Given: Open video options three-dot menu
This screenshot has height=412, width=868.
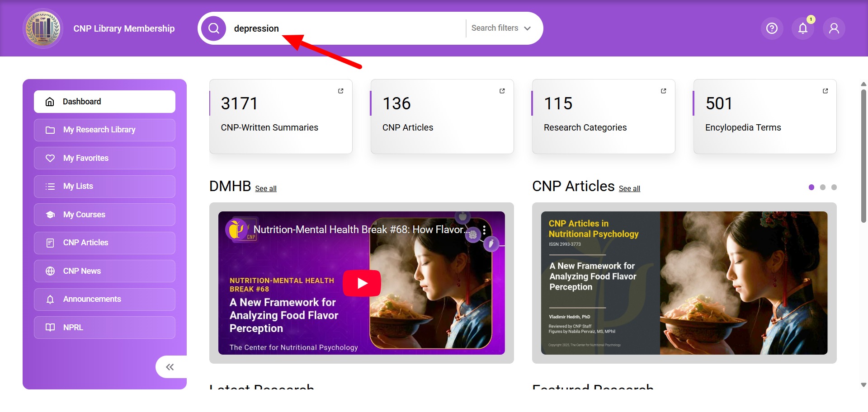Looking at the screenshot, I should pyautogui.click(x=484, y=230).
